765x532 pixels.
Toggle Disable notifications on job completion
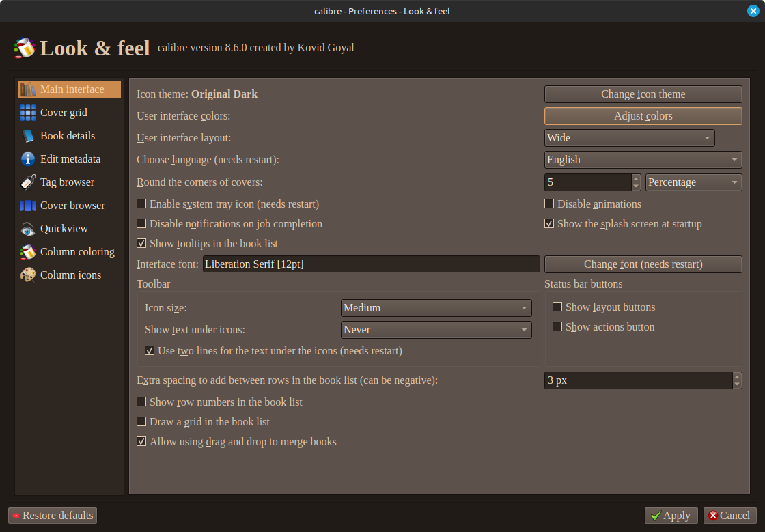[141, 223]
